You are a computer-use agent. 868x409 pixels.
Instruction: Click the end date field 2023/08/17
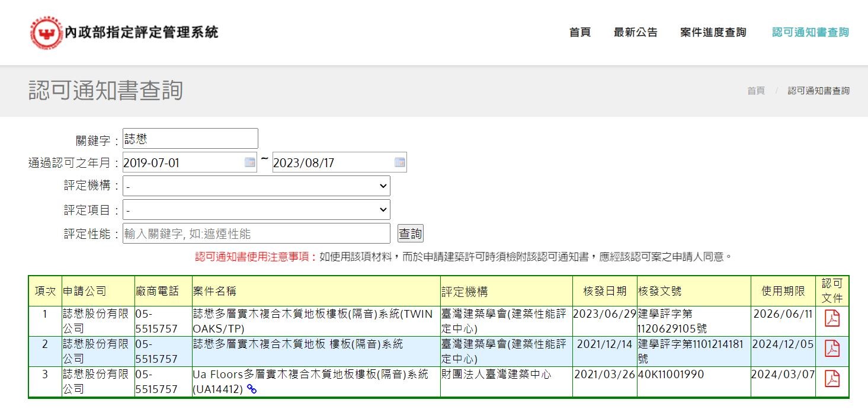[332, 162]
